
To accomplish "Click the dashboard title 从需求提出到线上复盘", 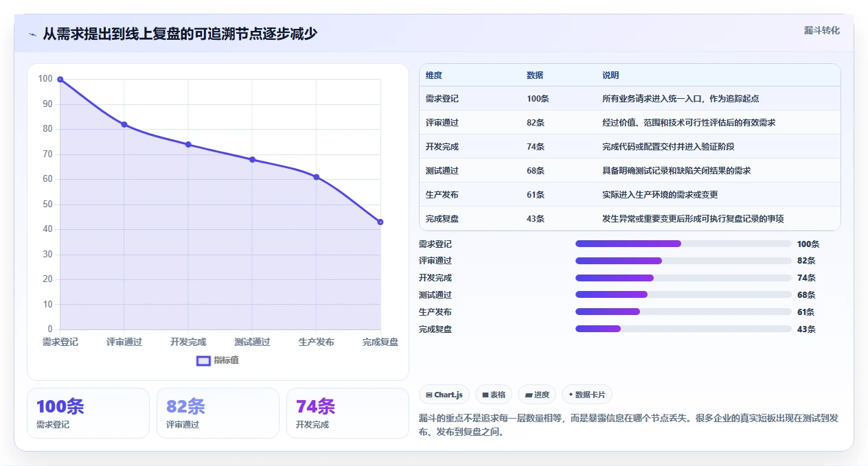I will coord(180,34).
